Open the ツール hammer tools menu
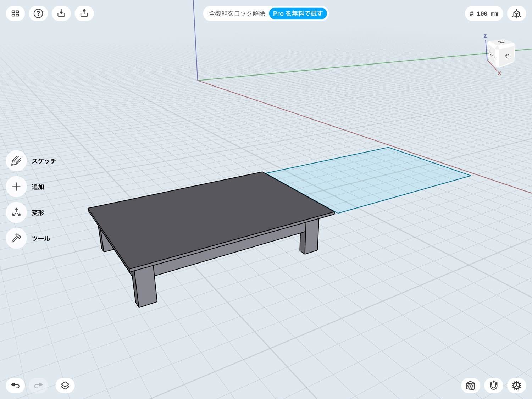The height and width of the screenshot is (399, 532). (16, 238)
